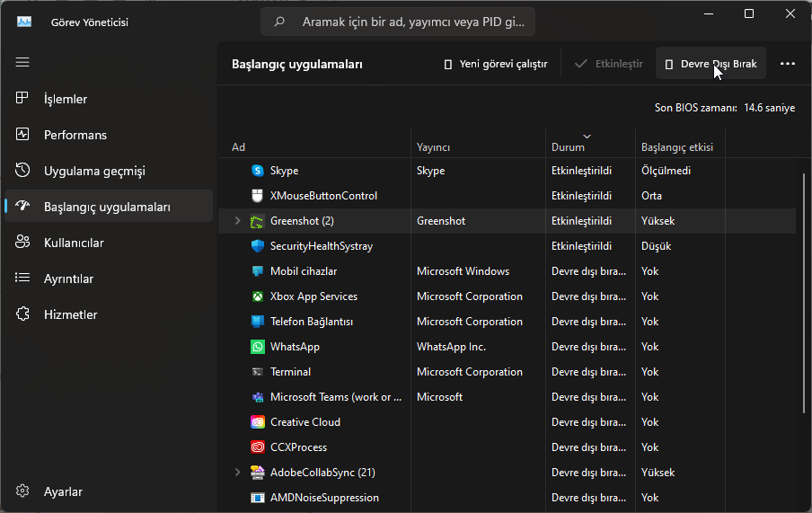This screenshot has width=812, height=513.
Task: Click the XMouseButtonControl mouse icon
Action: [x=258, y=195]
